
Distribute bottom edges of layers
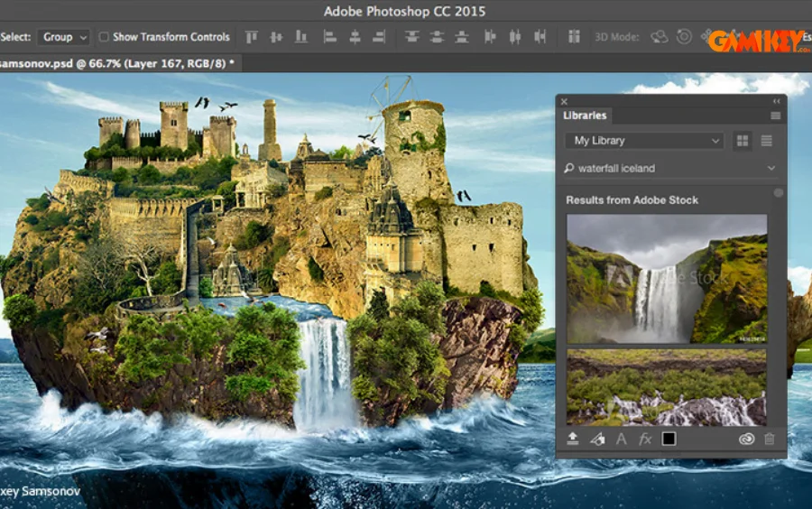(x=462, y=37)
